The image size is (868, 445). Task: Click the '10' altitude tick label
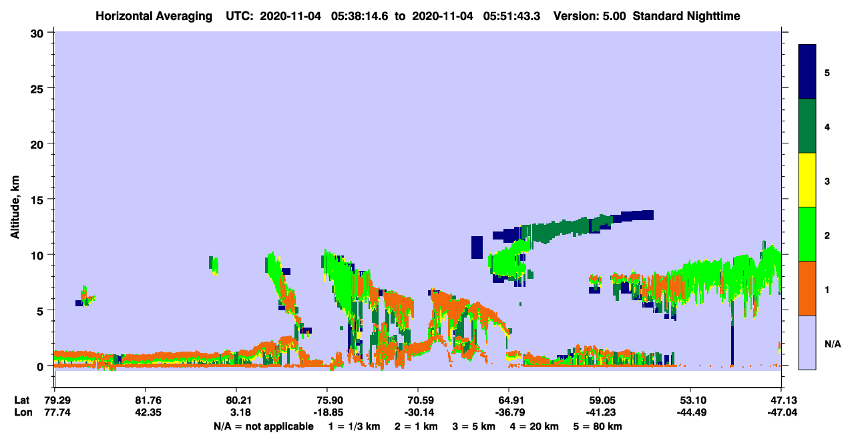pos(39,255)
